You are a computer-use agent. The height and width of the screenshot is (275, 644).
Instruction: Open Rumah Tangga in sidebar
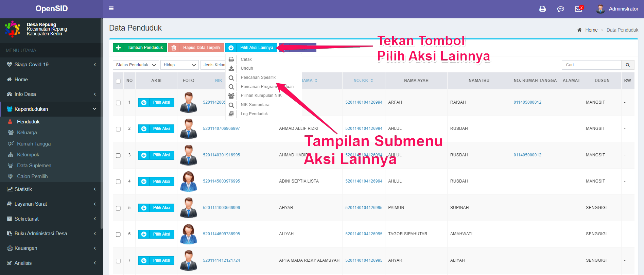coord(34,144)
